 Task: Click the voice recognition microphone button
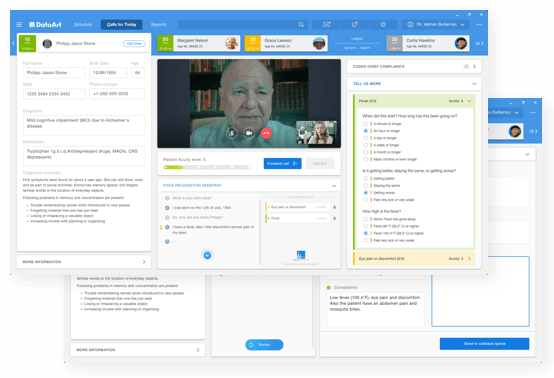[207, 255]
